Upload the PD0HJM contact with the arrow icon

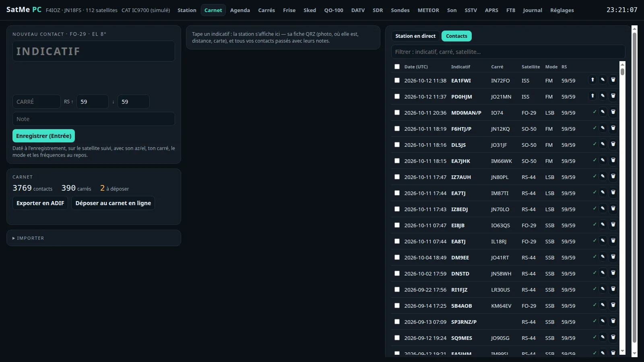click(592, 96)
